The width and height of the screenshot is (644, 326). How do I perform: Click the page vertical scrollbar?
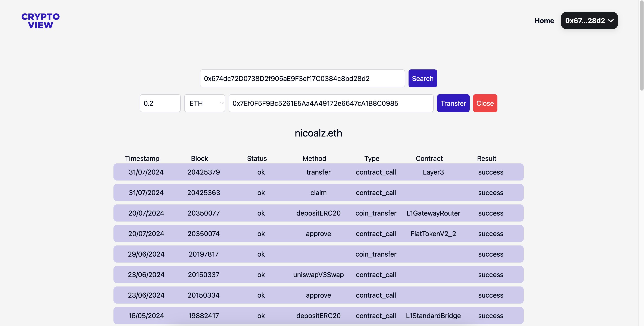(641, 45)
